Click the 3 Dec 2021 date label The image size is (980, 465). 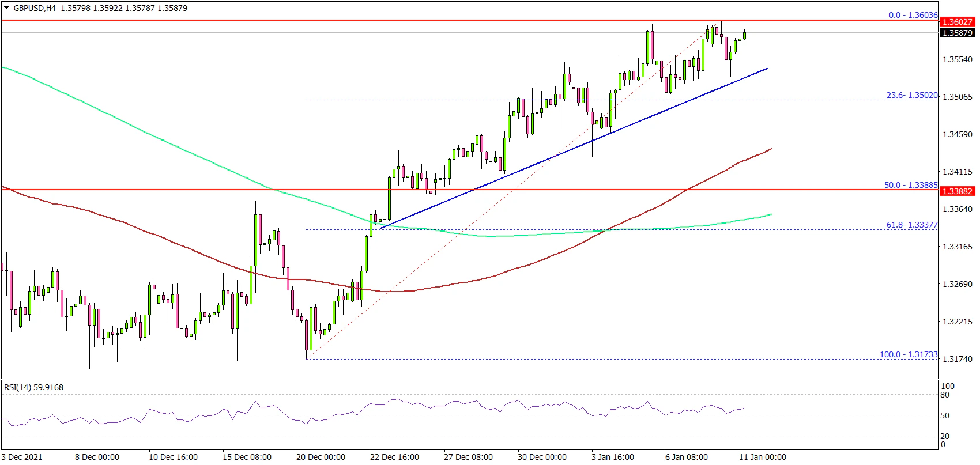[22, 457]
